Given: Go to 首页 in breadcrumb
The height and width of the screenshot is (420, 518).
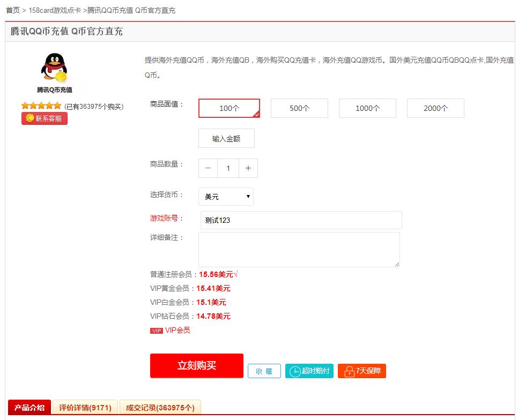Looking at the screenshot, I should click(x=13, y=11).
